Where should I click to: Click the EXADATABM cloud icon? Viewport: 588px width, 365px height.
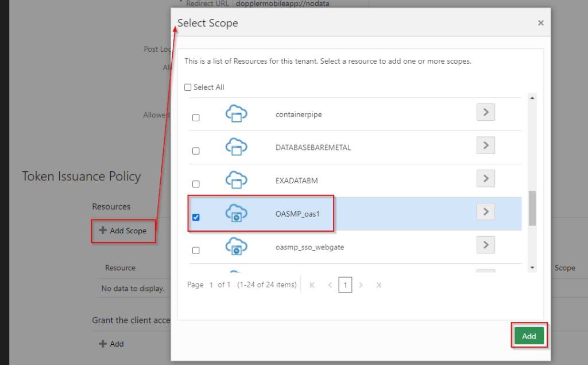(237, 180)
